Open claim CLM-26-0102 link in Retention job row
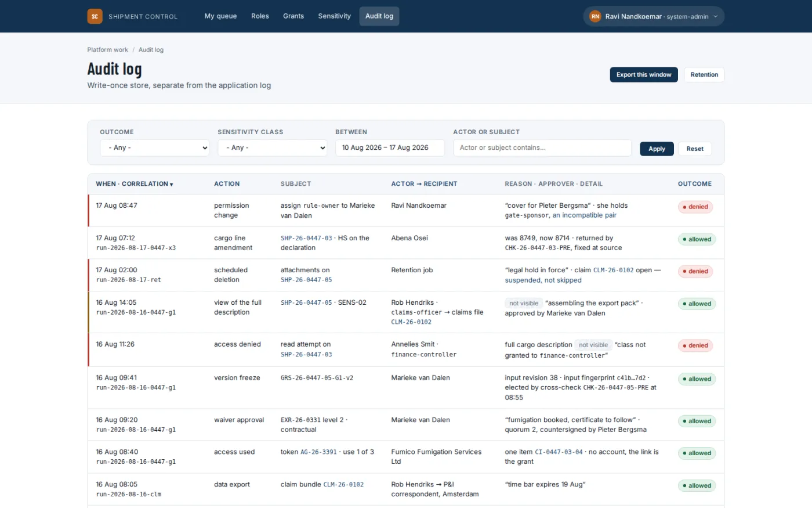The image size is (812, 508). click(613, 271)
